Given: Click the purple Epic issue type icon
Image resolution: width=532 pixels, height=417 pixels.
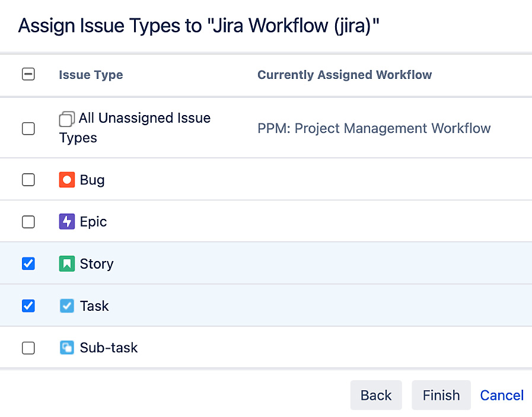Looking at the screenshot, I should [x=66, y=221].
